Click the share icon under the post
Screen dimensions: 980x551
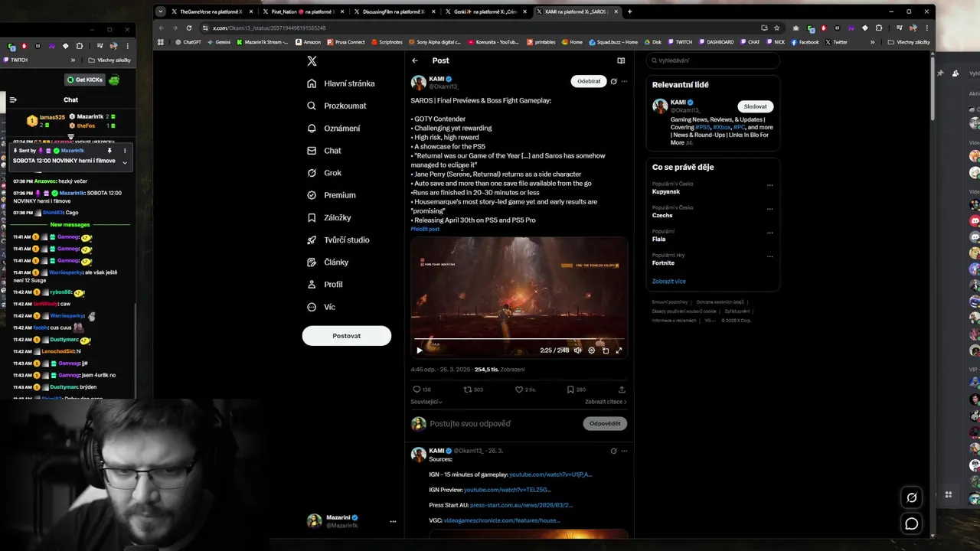click(x=622, y=390)
